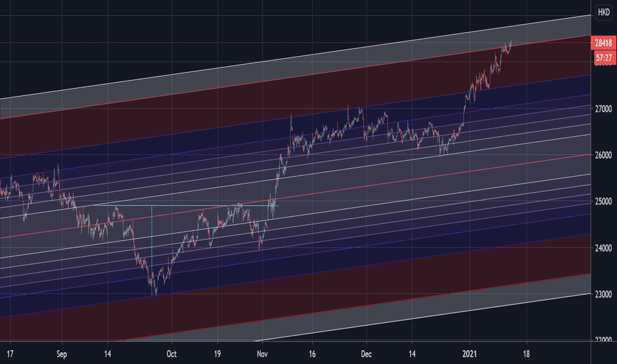Click the Oct date label on time axis
Screen dimensions: 617x364
(171, 354)
